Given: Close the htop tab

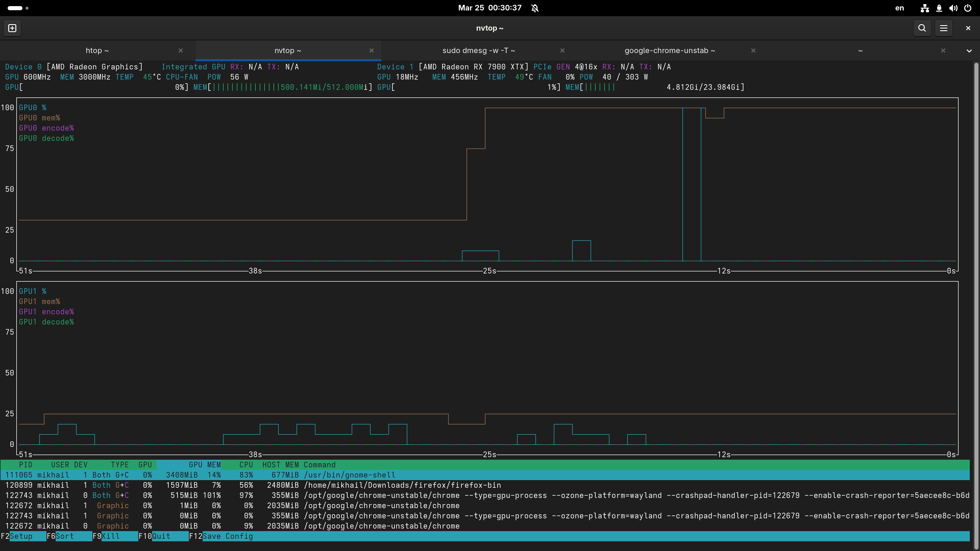Looking at the screenshot, I should click(x=181, y=51).
